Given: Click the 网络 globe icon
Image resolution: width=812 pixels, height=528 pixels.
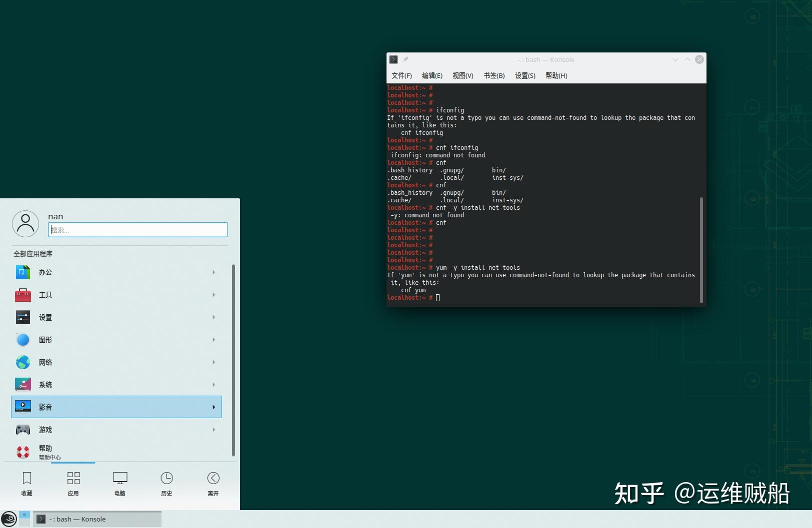Looking at the screenshot, I should click(22, 362).
